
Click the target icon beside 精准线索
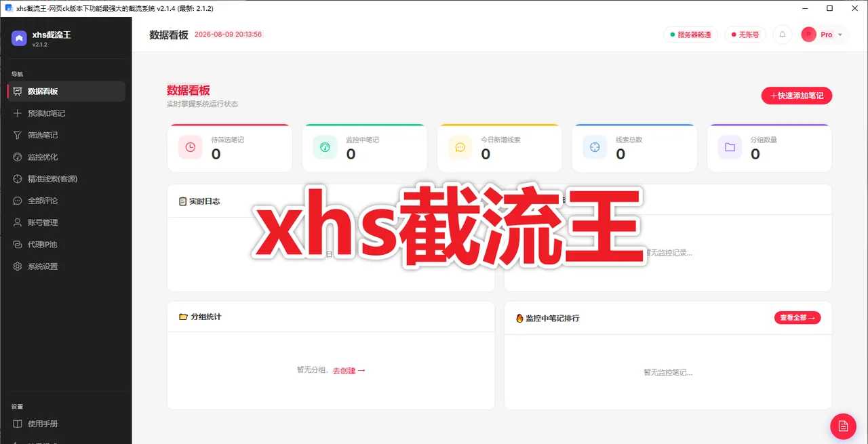(18, 179)
